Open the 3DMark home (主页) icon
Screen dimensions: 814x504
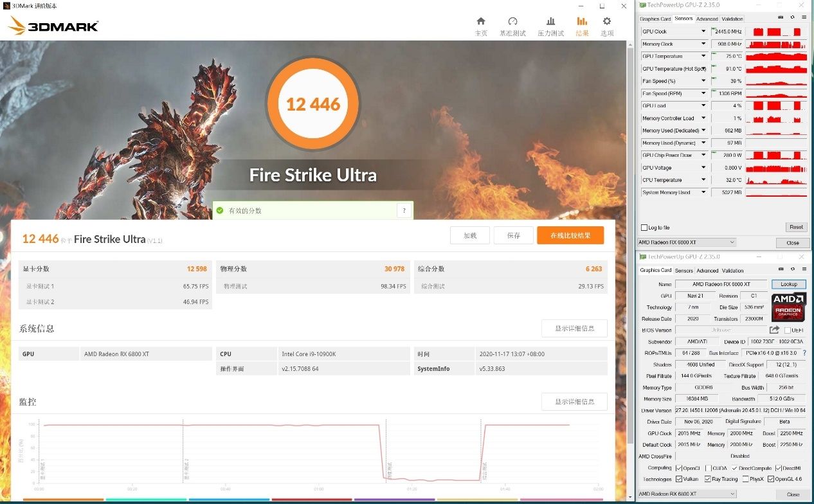480,21
